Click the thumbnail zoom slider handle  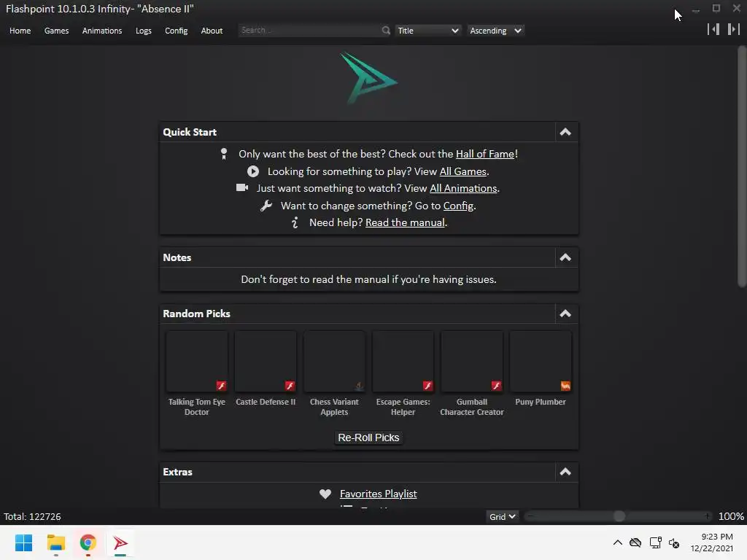[x=619, y=516]
